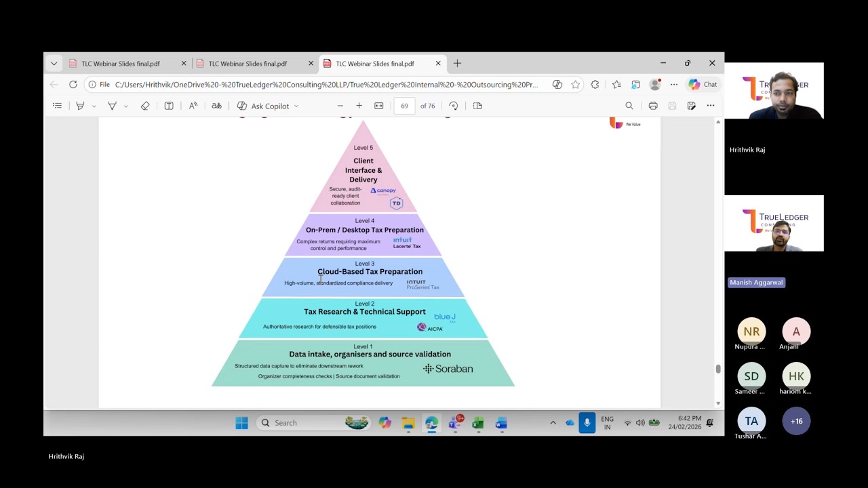Close the active third PDF tab

point(438,64)
